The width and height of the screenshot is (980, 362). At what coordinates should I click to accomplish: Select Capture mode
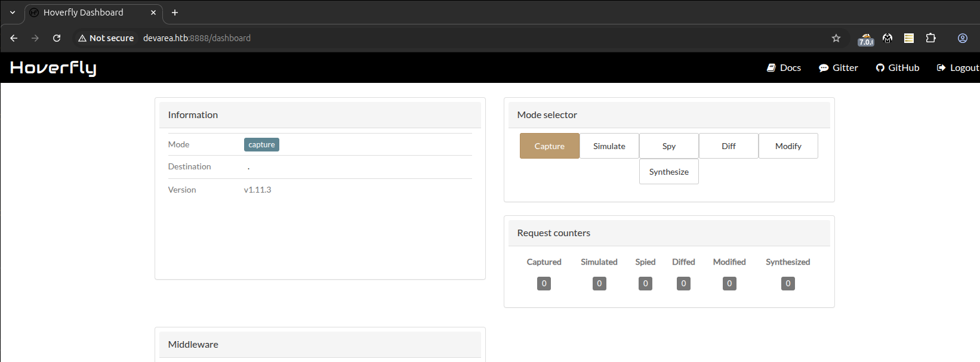pos(550,146)
